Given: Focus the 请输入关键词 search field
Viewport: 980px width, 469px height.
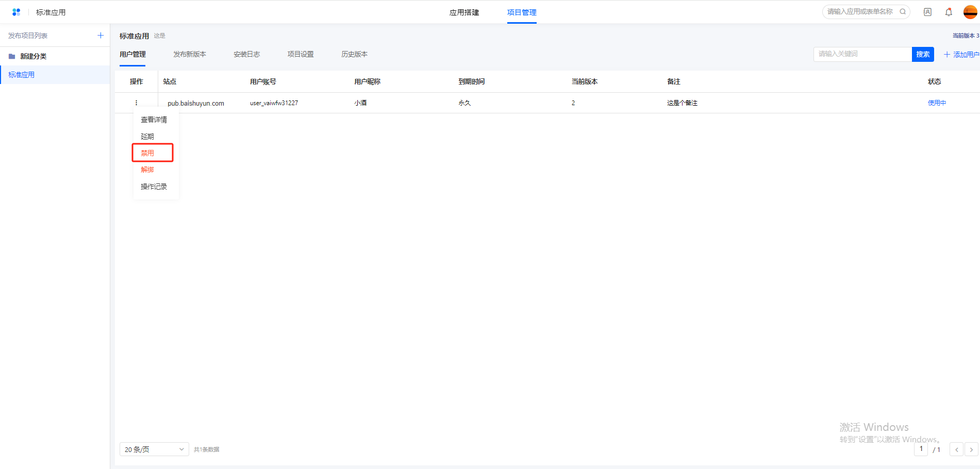Looking at the screenshot, I should click(x=862, y=54).
